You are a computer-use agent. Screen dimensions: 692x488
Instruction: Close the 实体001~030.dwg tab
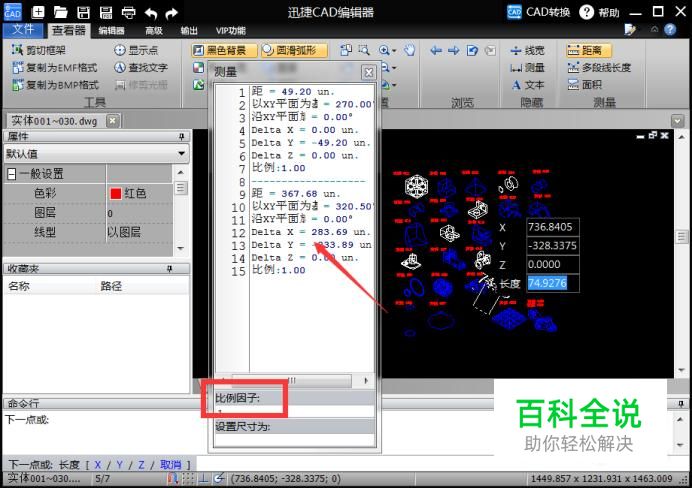[x=113, y=120]
